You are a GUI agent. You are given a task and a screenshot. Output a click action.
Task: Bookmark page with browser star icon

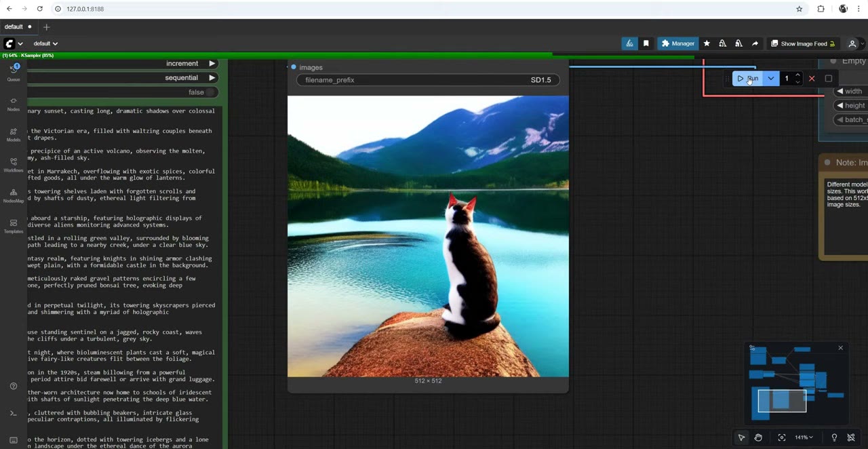(x=800, y=9)
